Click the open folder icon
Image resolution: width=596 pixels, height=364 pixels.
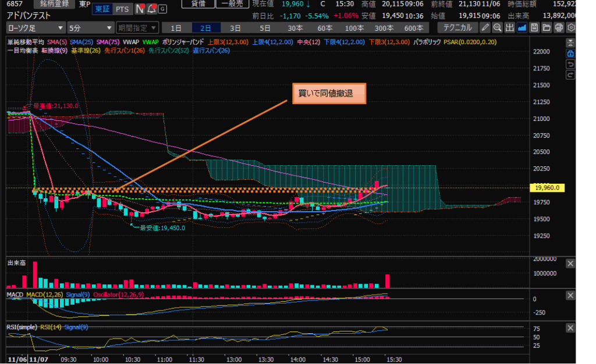(x=547, y=27)
